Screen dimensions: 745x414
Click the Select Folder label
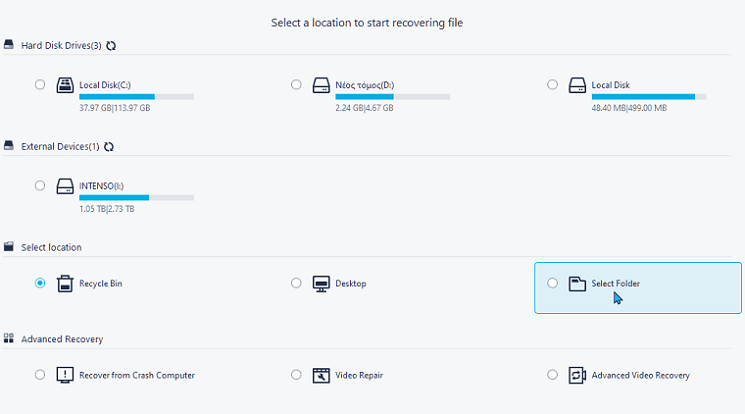(615, 283)
